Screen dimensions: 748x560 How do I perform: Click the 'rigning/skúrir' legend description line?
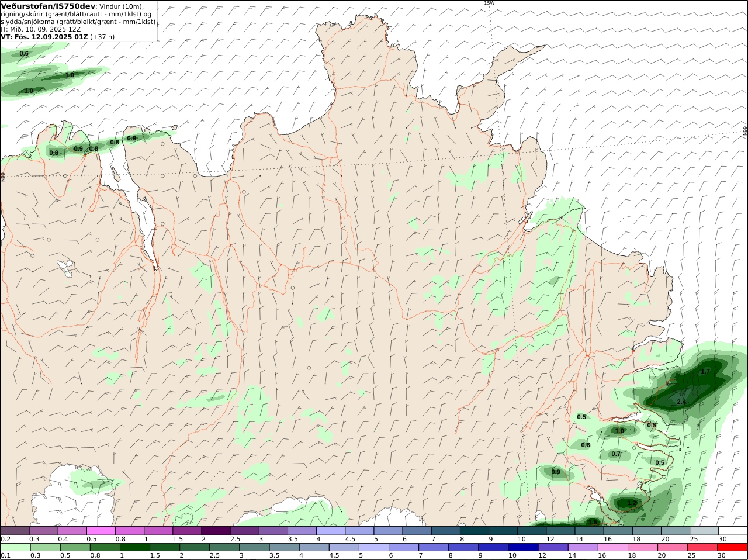coord(76,14)
